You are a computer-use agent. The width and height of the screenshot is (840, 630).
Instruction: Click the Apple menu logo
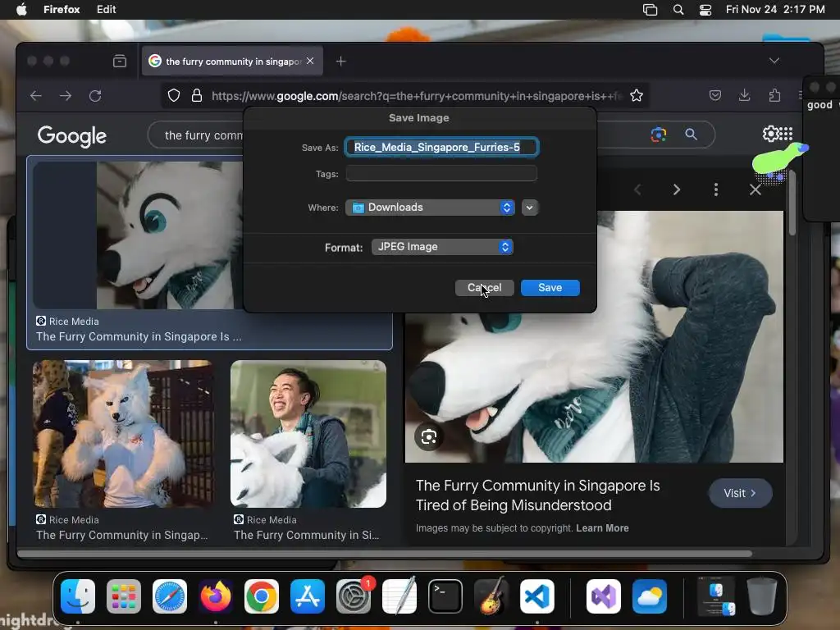click(x=21, y=9)
